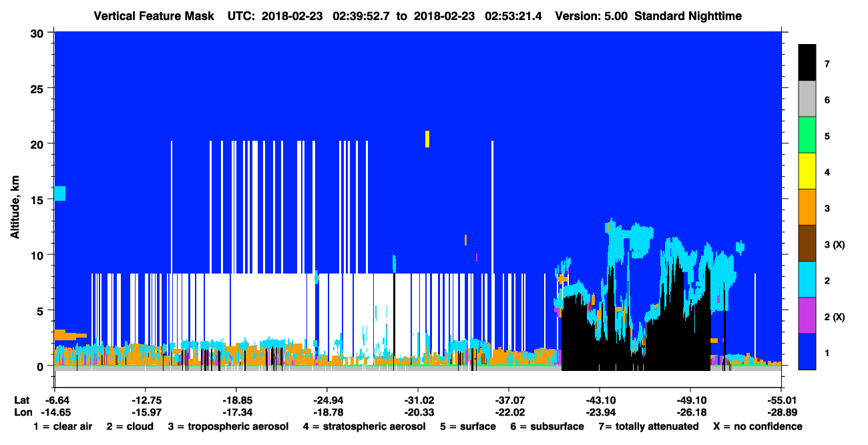Viewport: 868px width, 445px height.
Task: Click the '6 = subsurface' legend text
Action: pyautogui.click(x=546, y=426)
